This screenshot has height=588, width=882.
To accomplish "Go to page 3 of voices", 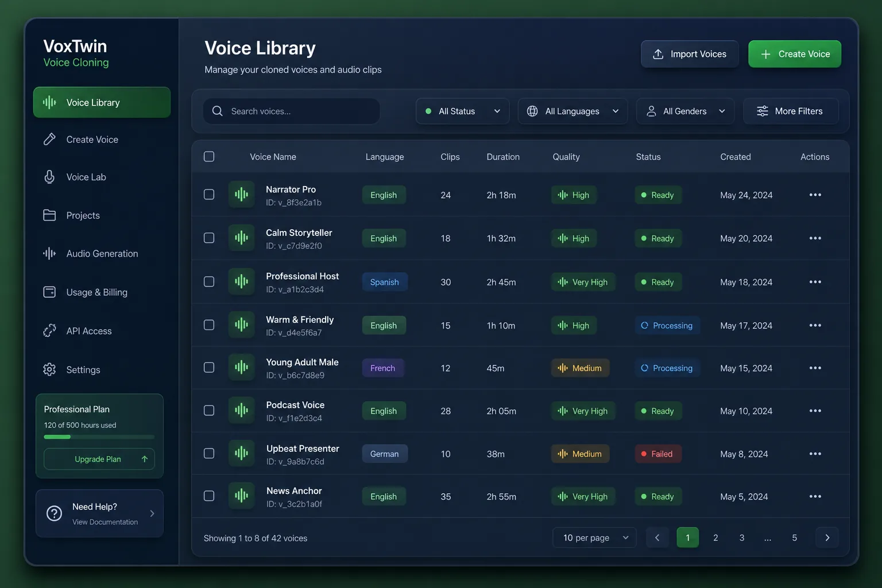I will [x=742, y=537].
